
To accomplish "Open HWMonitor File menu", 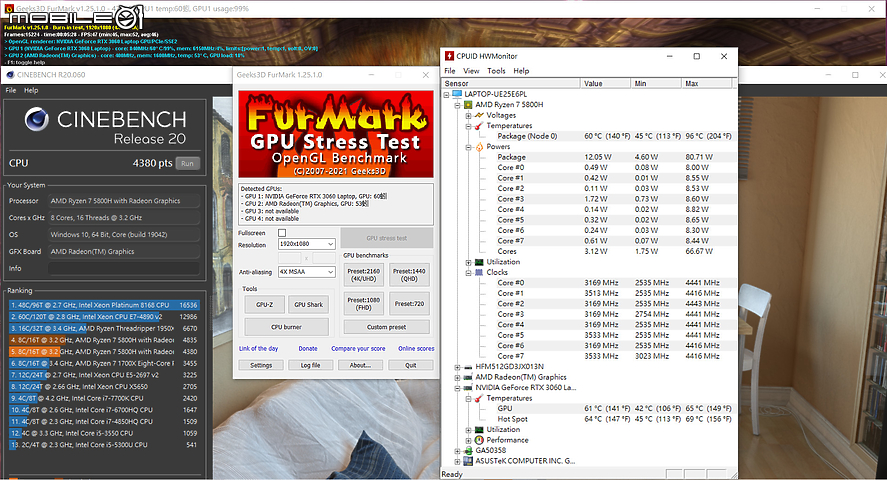I will (x=450, y=71).
